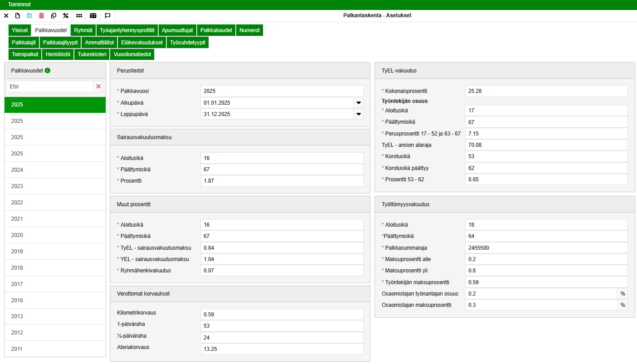Switch to the Palkkalajit tab
The width and height of the screenshot is (637, 364).
click(x=24, y=43)
